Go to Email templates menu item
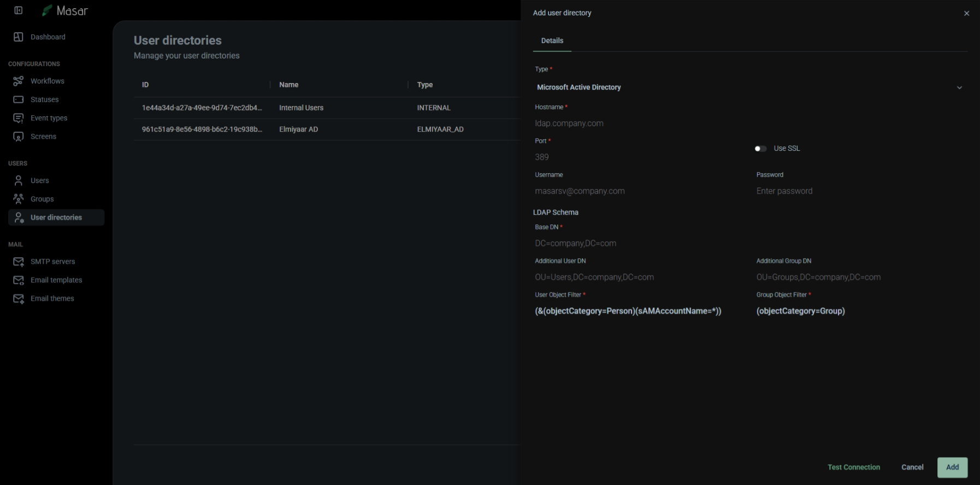Screen dimensions: 980x485 click(x=56, y=280)
